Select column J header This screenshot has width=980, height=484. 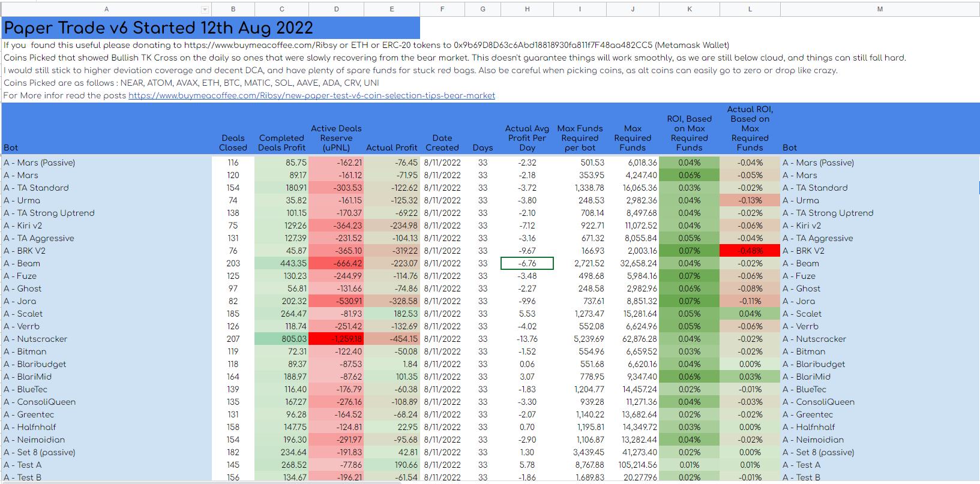[x=633, y=9]
